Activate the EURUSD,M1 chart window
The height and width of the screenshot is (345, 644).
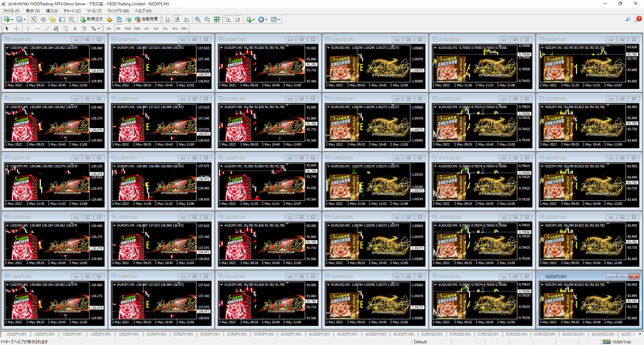click(342, 158)
